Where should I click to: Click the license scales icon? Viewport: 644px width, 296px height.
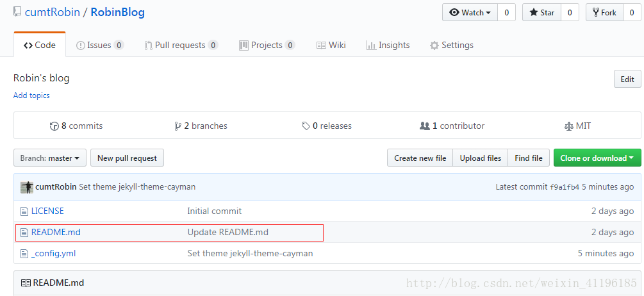[569, 126]
